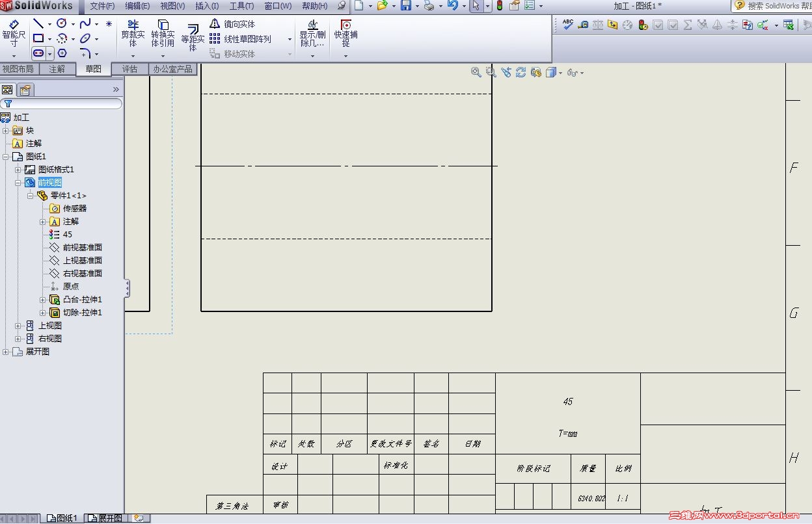This screenshot has width=812, height=524.
Task: Switch to the 视图布局 tab
Action: click(x=18, y=69)
